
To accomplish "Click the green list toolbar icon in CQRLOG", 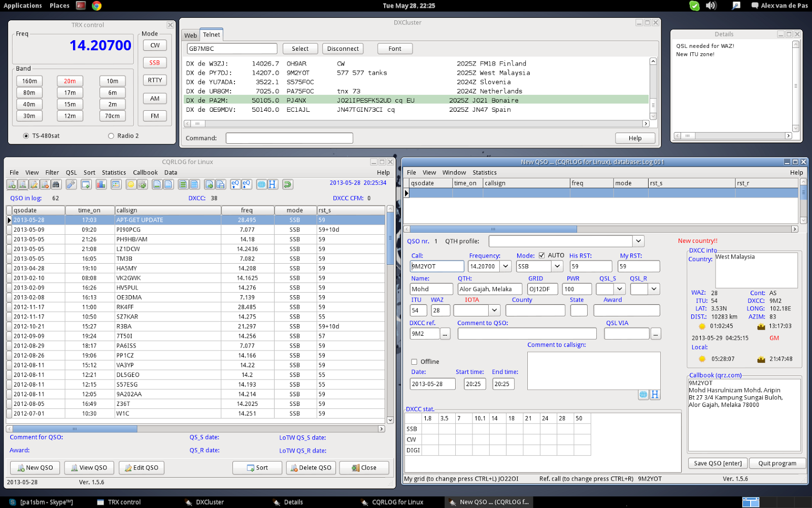I will coord(183,184).
